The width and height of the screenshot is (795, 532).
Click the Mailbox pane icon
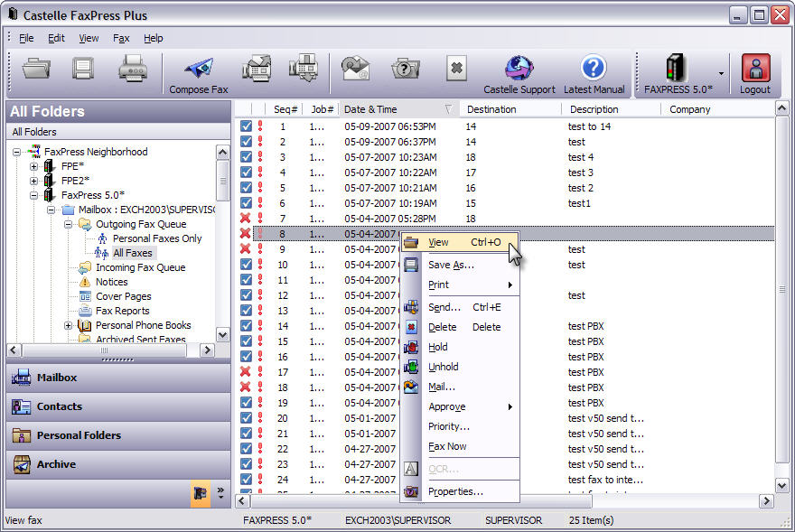pos(22,378)
